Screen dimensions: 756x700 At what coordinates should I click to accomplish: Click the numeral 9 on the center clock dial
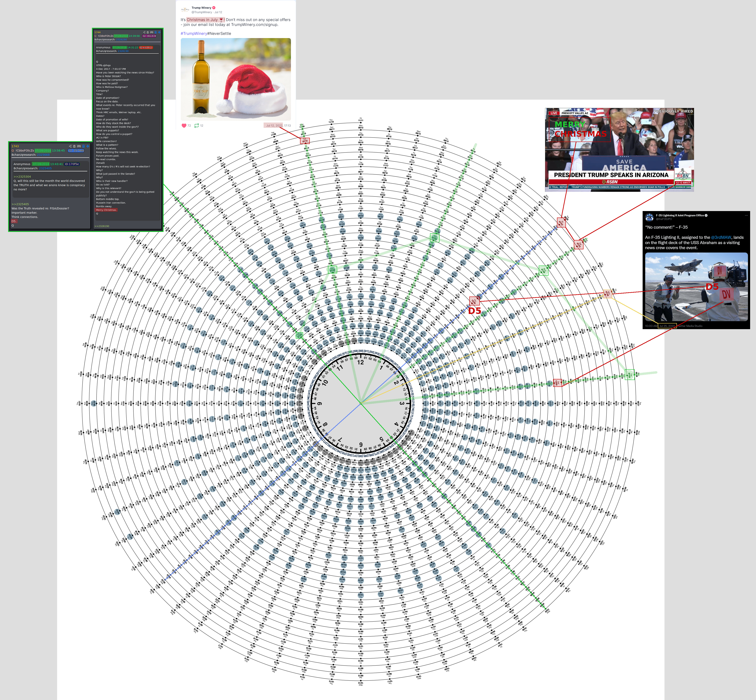(319, 403)
